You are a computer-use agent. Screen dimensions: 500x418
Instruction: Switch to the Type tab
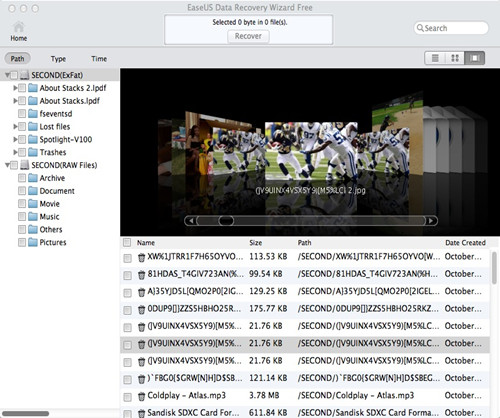point(58,59)
